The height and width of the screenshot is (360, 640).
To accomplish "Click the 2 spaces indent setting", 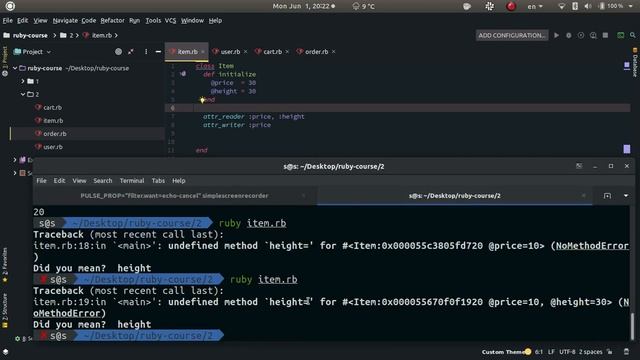I will 591,352.
